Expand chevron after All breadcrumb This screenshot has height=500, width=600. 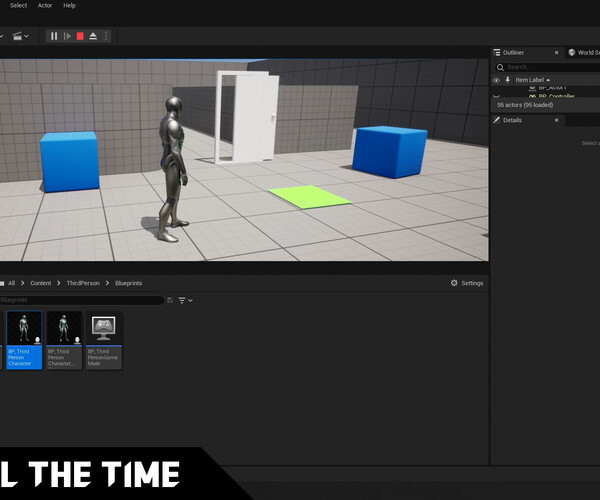[x=23, y=283]
